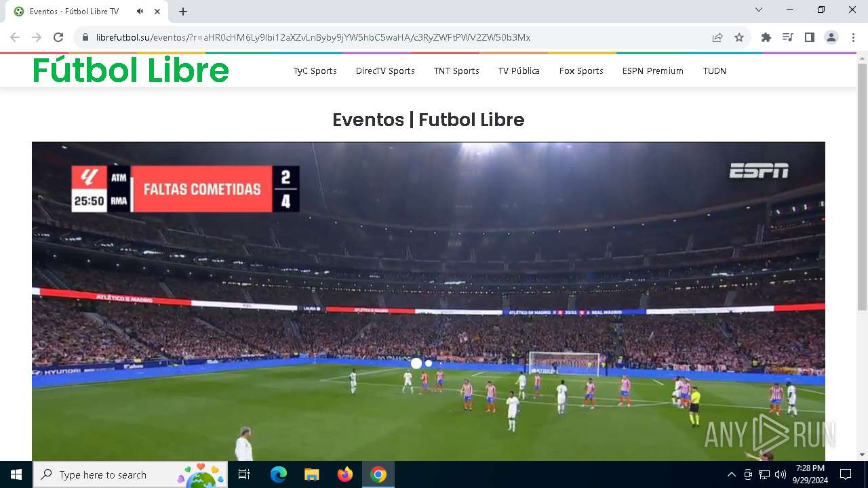Click the live match video player
Viewport: 868px width, 488px height.
tap(429, 302)
